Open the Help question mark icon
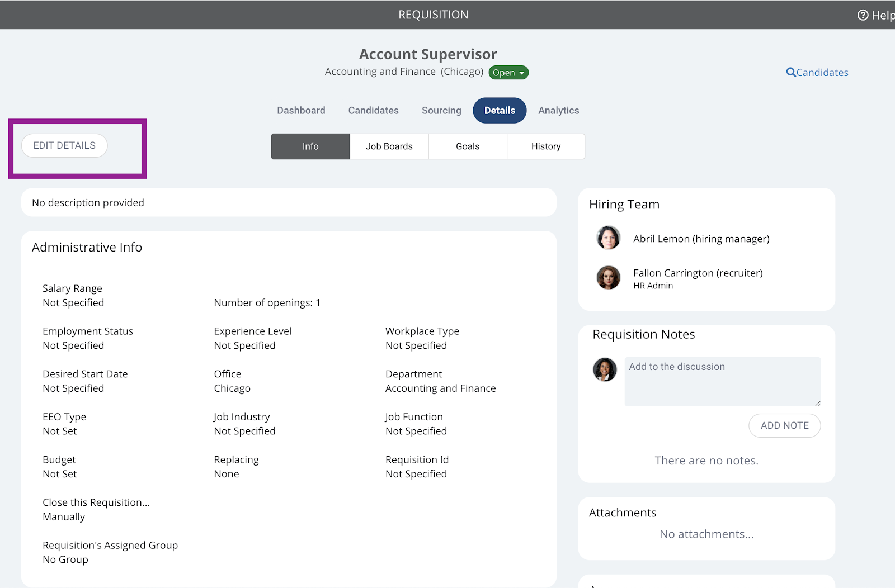Screen dimensions: 895x588 point(863,15)
